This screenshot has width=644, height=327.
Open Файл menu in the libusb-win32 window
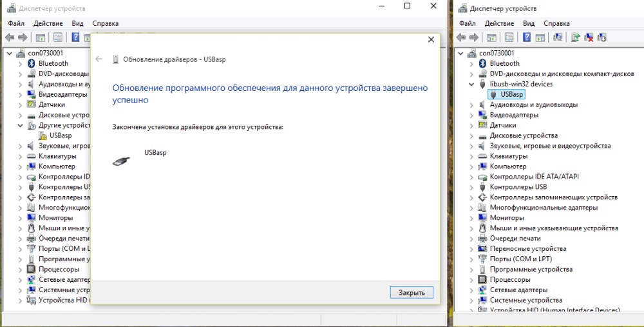click(x=468, y=23)
